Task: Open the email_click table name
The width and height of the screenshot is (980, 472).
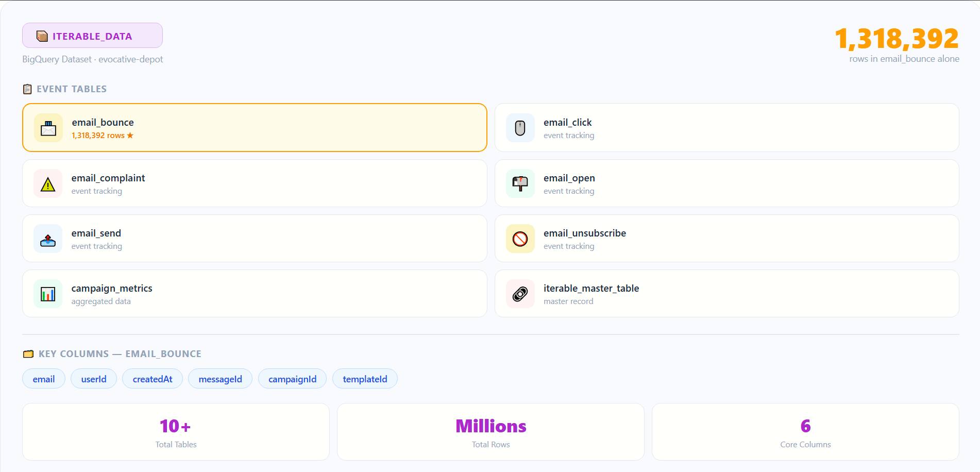Action: coord(567,122)
